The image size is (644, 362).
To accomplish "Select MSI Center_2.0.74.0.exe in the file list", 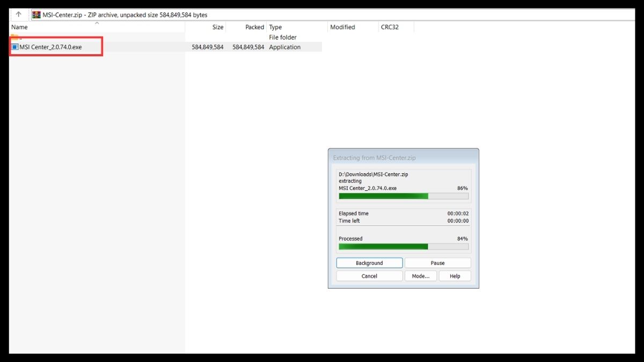I will coord(50,47).
